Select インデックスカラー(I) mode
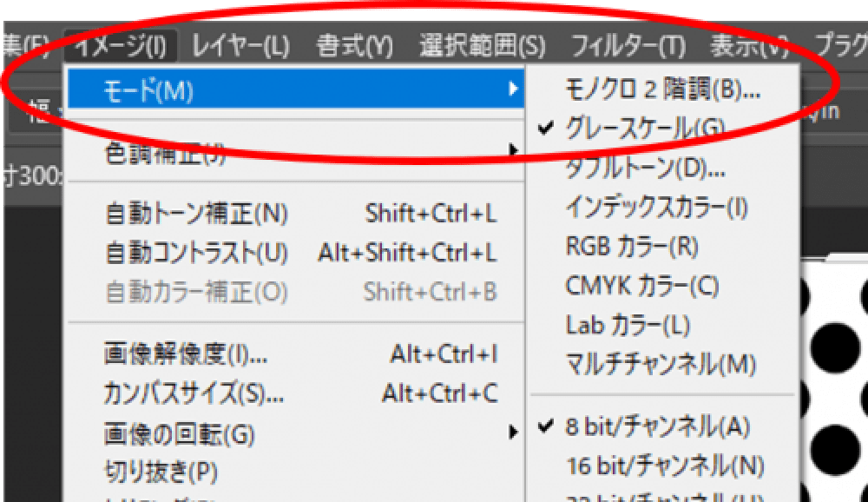 tap(662, 208)
